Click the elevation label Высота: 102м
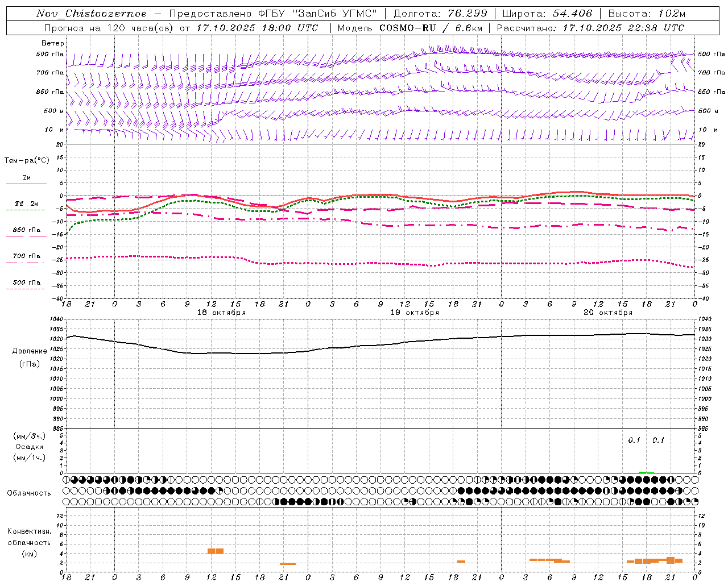The height and width of the screenshot is (582, 728). pos(647,14)
